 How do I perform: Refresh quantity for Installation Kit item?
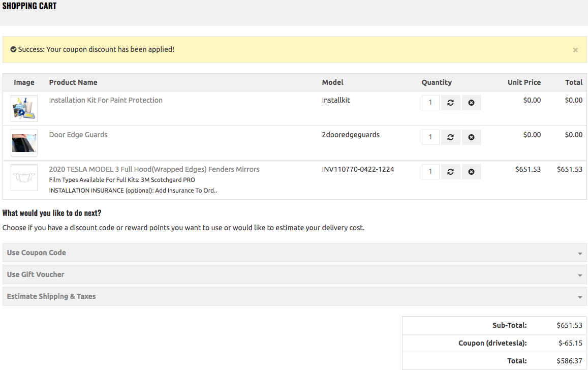pyautogui.click(x=450, y=103)
